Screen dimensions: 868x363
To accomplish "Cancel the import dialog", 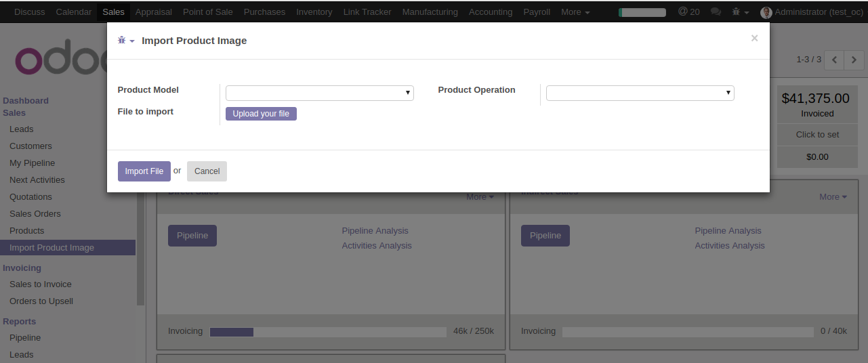I will tap(207, 171).
